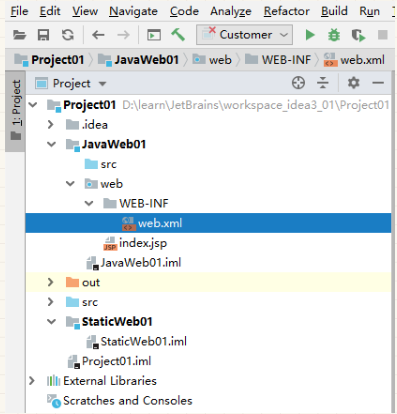Select the Project01 root in tree

(208, 105)
